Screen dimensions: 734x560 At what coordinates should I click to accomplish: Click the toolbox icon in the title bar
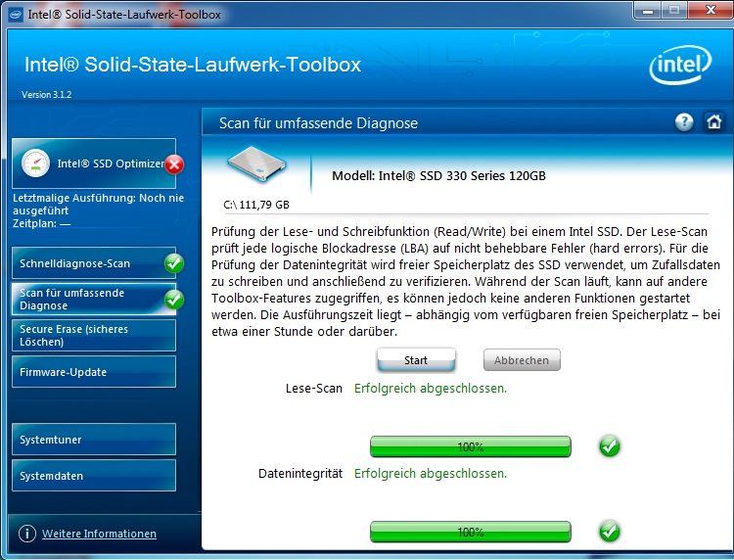(x=16, y=15)
